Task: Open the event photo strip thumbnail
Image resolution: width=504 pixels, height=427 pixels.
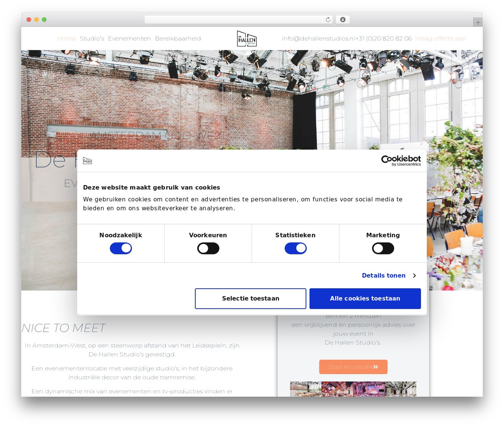Action: [353, 389]
